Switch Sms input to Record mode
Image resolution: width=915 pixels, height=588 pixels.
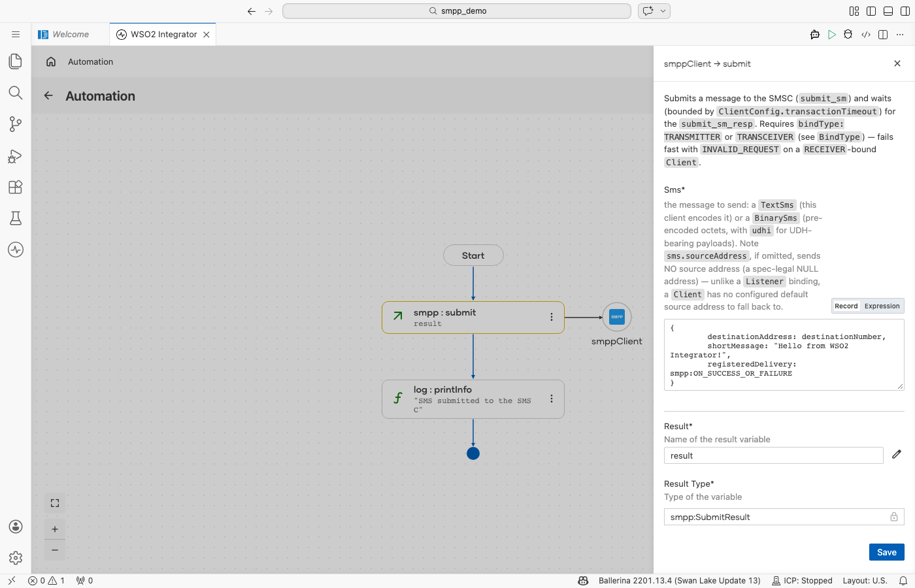[846, 306]
